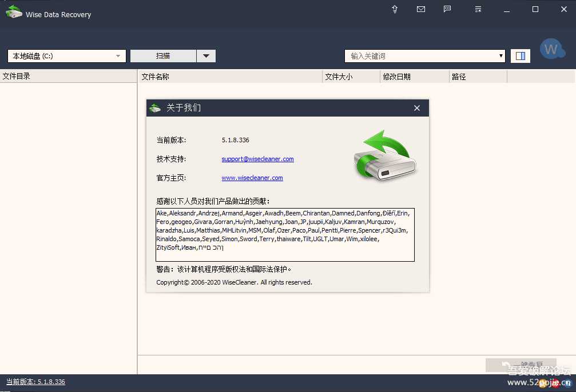
Task: Open the feedback chat icon in titlebar
Action: pos(447,9)
